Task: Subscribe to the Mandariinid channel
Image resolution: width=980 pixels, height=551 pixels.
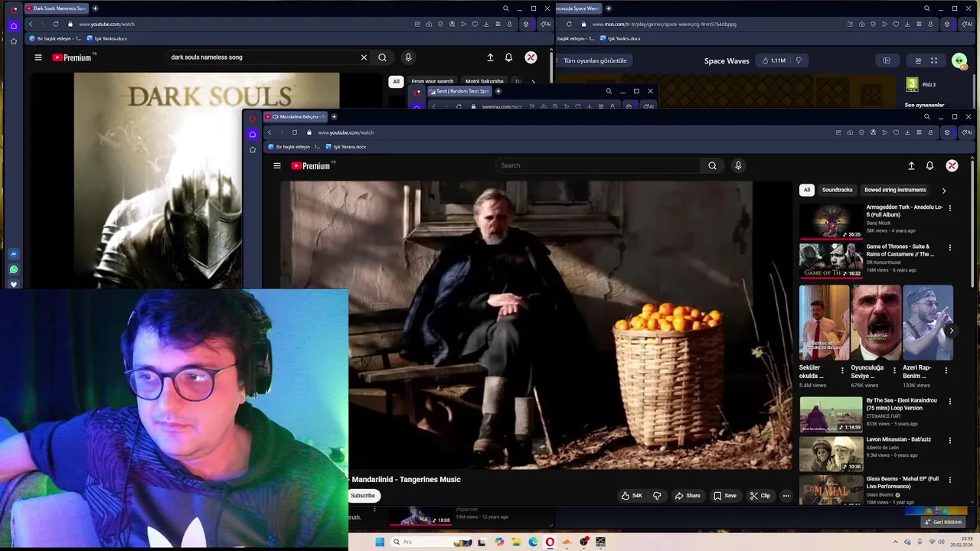Action: 363,496
